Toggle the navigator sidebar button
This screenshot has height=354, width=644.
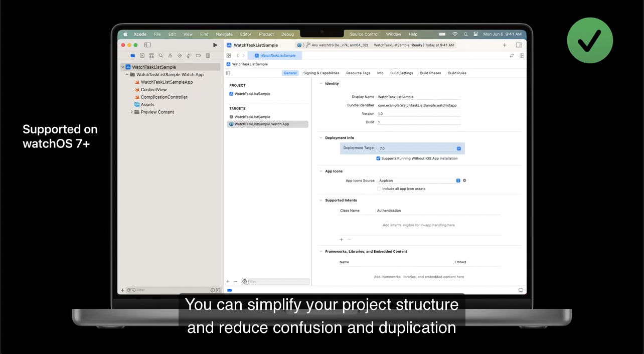click(x=147, y=45)
